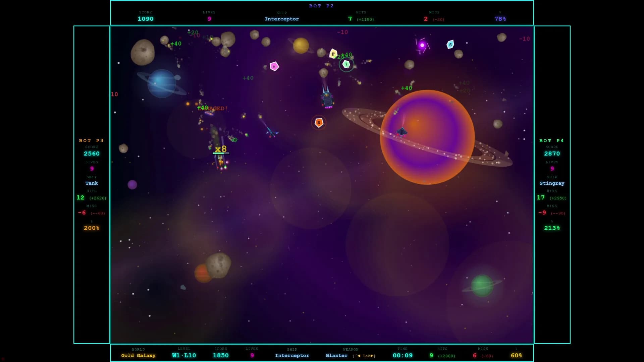The image size is (644, 362).
Task: Click BOT P4 miss value -9
Action: tap(542, 213)
